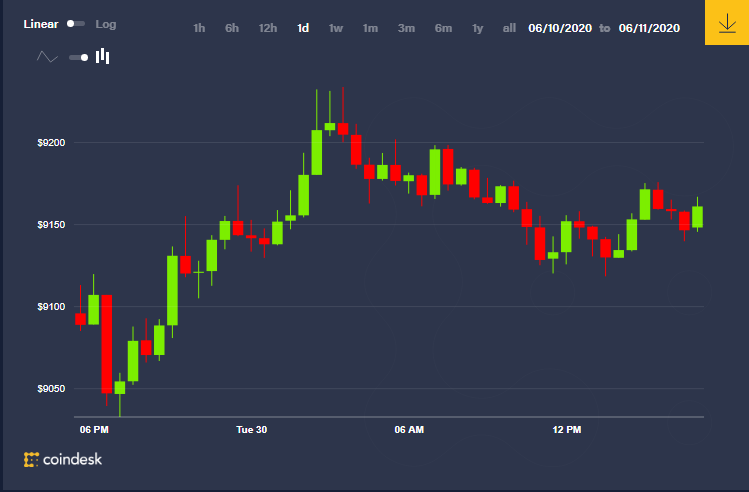Viewport: 749px width, 492px height.
Task: Choose the Linear scale label
Action: click(41, 24)
